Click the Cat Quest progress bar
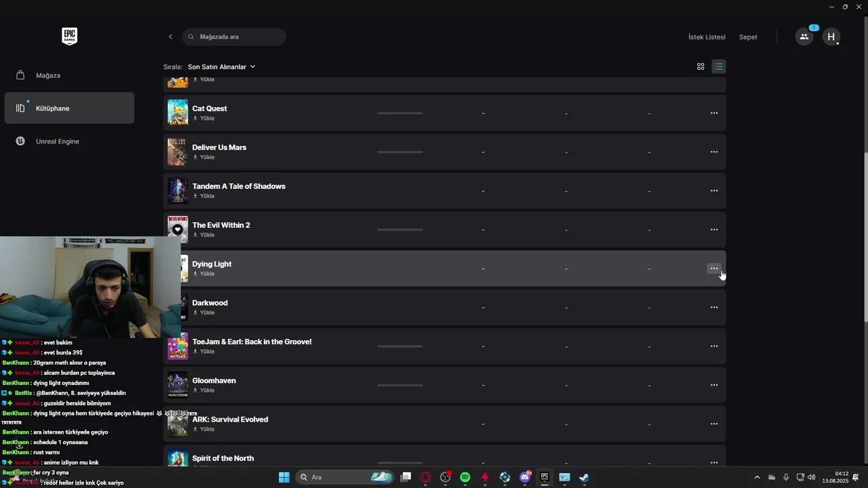 (400, 113)
